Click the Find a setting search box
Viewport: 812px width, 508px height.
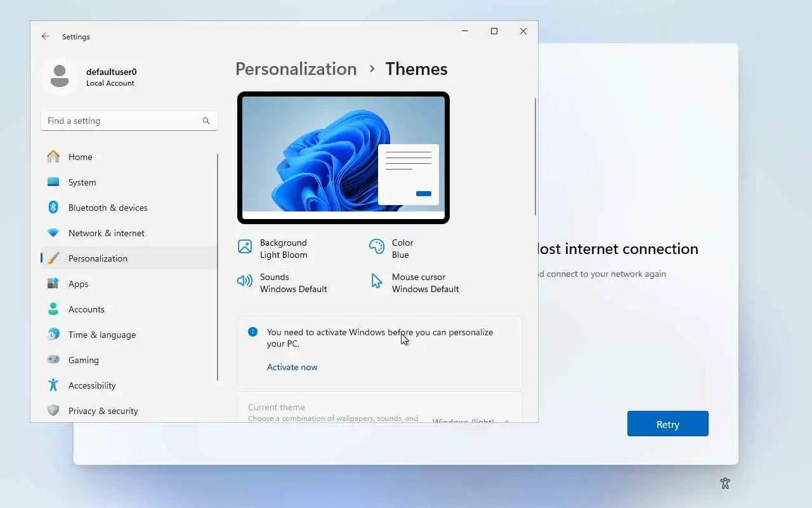129,121
